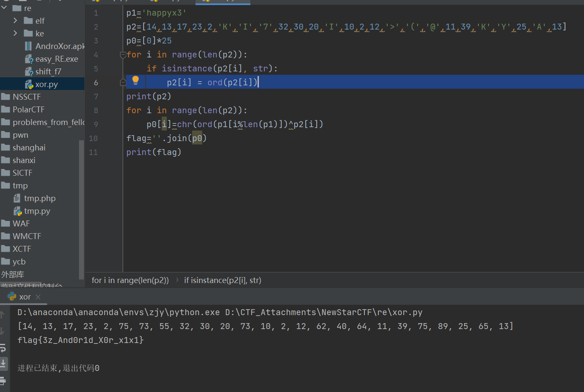The width and height of the screenshot is (584, 392).
Task: Click the yellow lightbulb quick-fix icon
Action: (136, 80)
